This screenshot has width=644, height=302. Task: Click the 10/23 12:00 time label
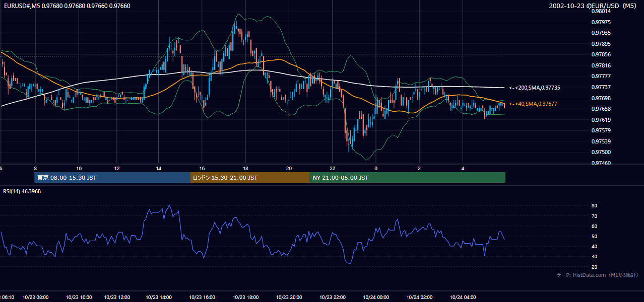(117, 297)
